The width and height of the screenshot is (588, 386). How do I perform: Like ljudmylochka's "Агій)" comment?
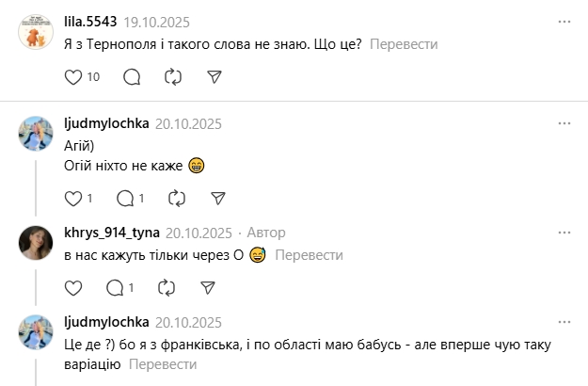pos(73,198)
